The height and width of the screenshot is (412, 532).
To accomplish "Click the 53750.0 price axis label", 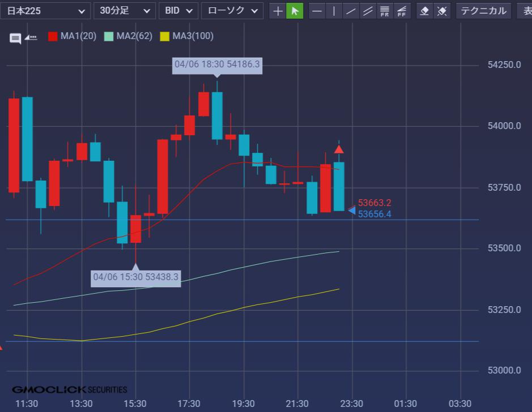I will pos(504,188).
